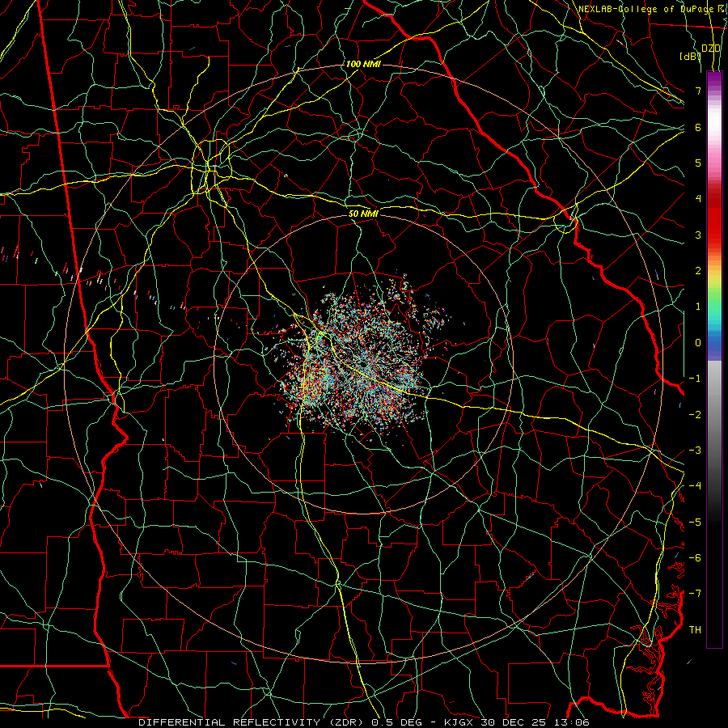Viewport: 728px width, 728px height.
Task: Click the "-1" tick label on color scale
Action: coord(695,379)
